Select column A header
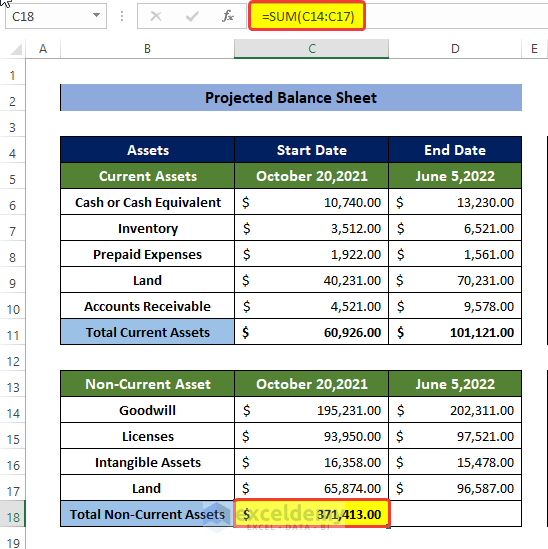The image size is (548, 549). pos(43,49)
